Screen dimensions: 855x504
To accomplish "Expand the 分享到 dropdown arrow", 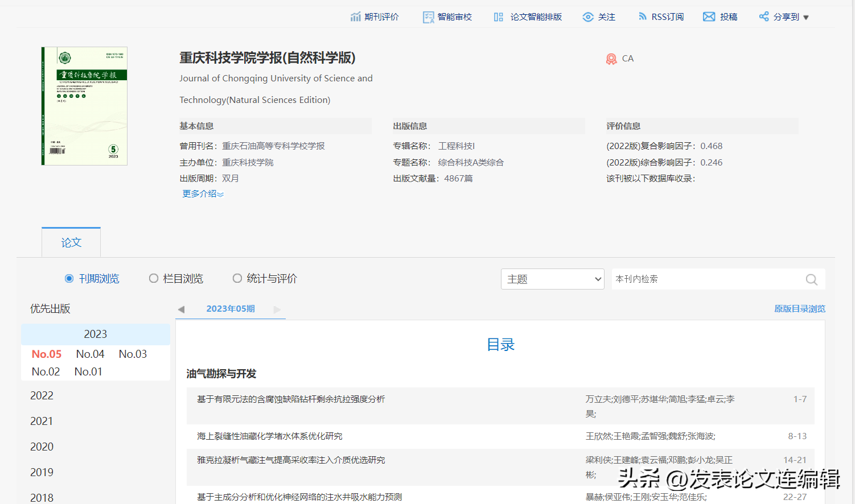I will click(x=806, y=18).
